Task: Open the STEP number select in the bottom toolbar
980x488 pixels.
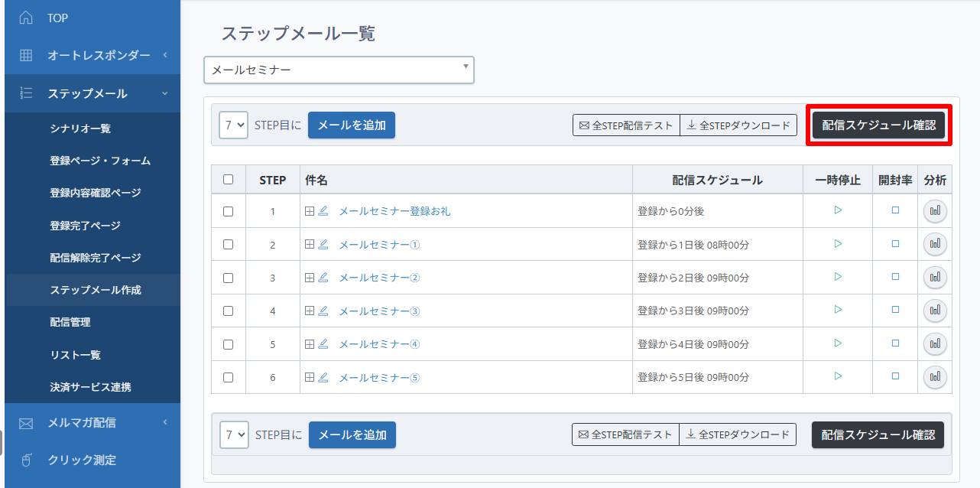Action: (235, 435)
